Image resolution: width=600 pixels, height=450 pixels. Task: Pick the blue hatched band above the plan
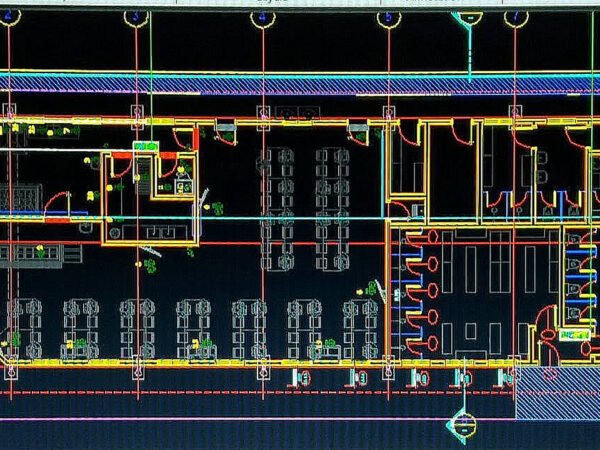click(300, 85)
